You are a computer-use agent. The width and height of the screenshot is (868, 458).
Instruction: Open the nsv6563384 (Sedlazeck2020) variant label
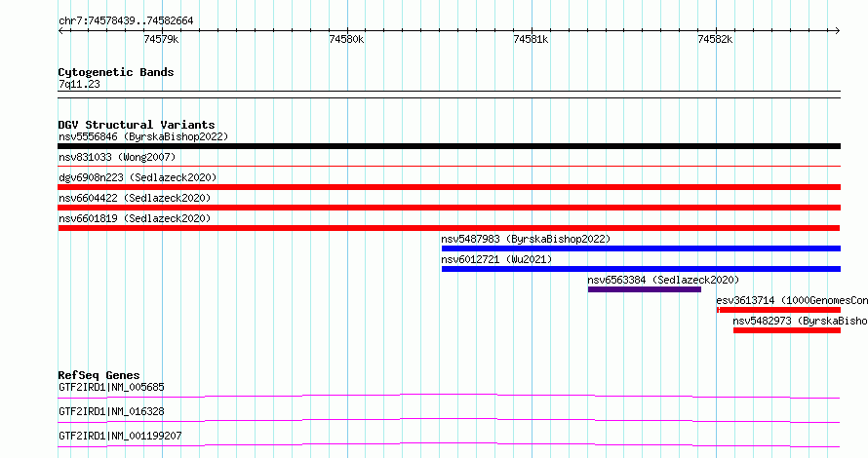click(663, 280)
